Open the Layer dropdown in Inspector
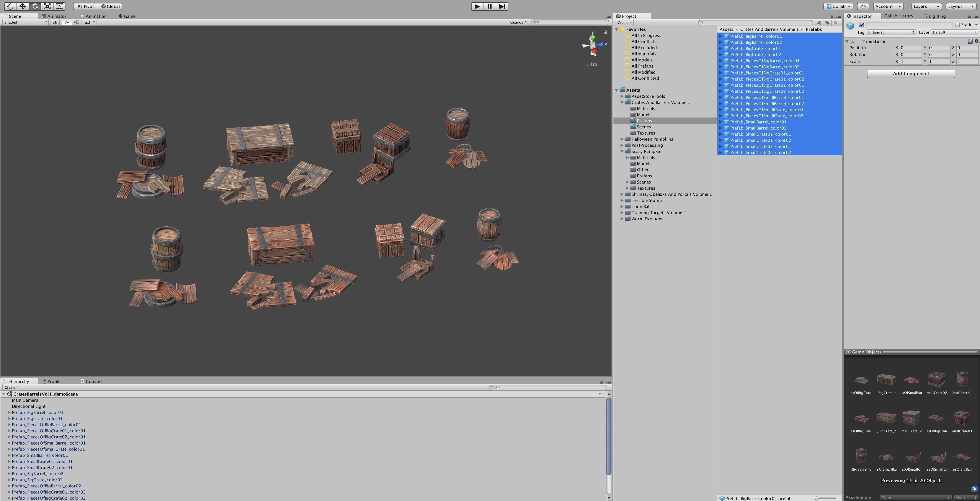Screen dimensions: 980x501 point(954,32)
